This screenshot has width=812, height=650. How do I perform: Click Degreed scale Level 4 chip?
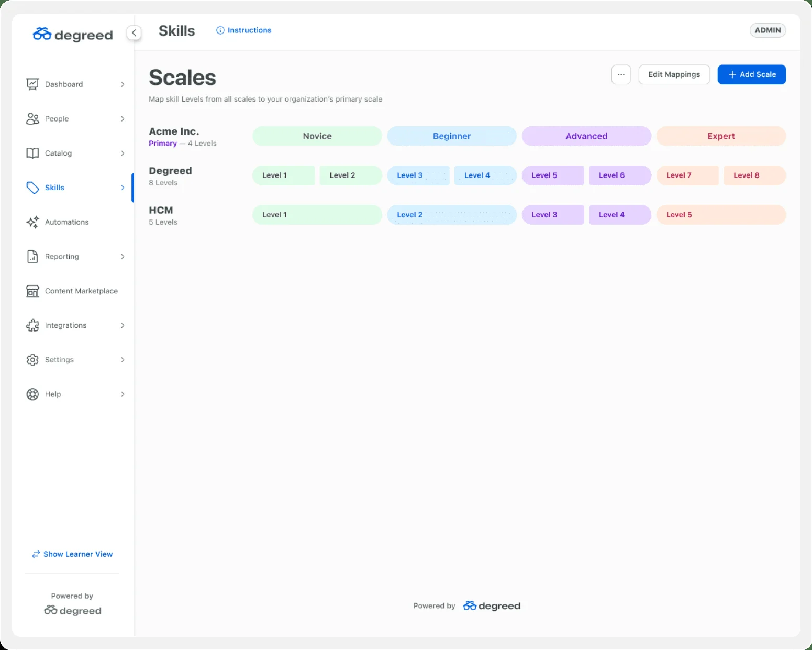tap(485, 175)
